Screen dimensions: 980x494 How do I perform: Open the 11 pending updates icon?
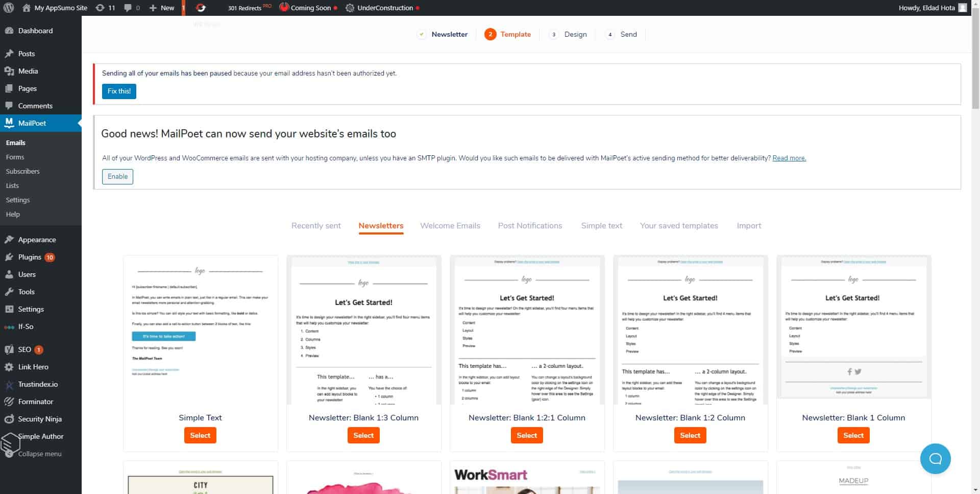[x=106, y=8]
